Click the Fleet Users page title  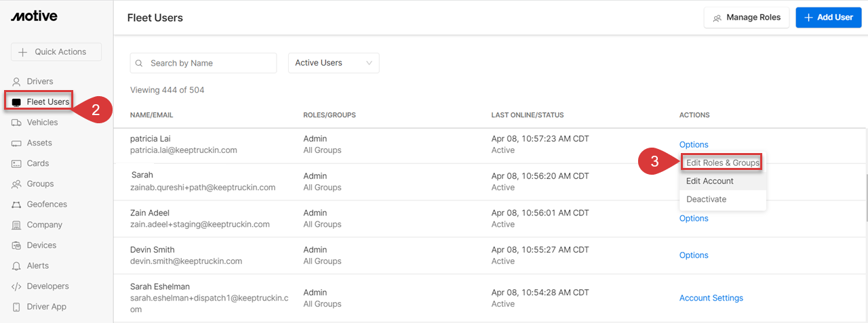155,18
